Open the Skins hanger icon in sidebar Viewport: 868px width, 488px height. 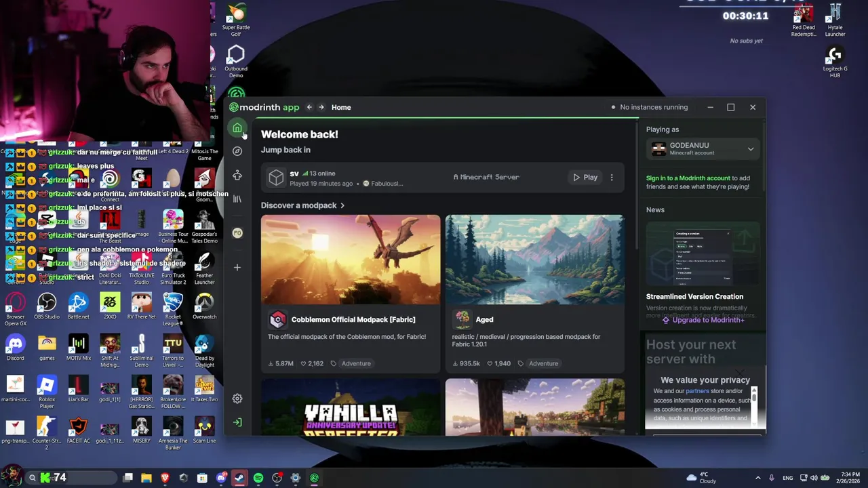pos(237,176)
